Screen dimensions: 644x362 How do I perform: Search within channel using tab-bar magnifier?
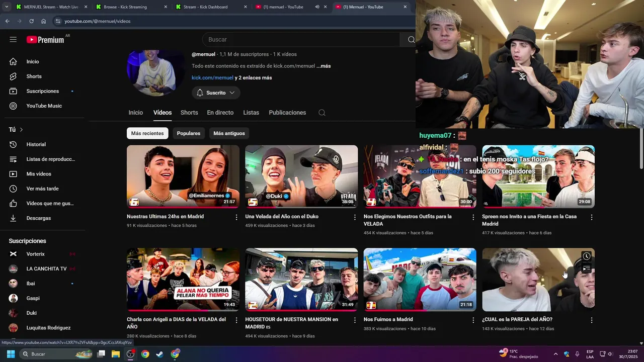tap(322, 113)
